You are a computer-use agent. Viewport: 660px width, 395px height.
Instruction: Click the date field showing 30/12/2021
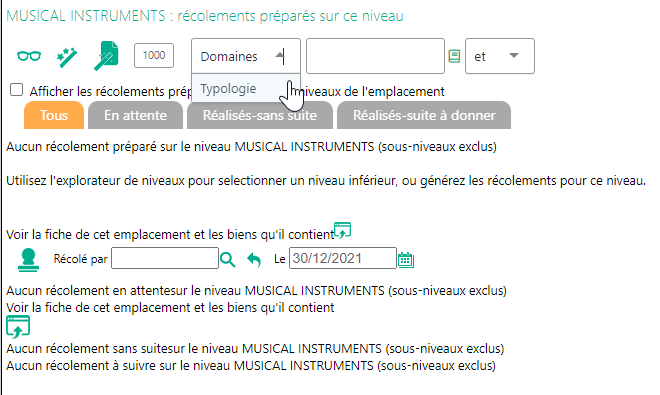pyautogui.click(x=343, y=258)
